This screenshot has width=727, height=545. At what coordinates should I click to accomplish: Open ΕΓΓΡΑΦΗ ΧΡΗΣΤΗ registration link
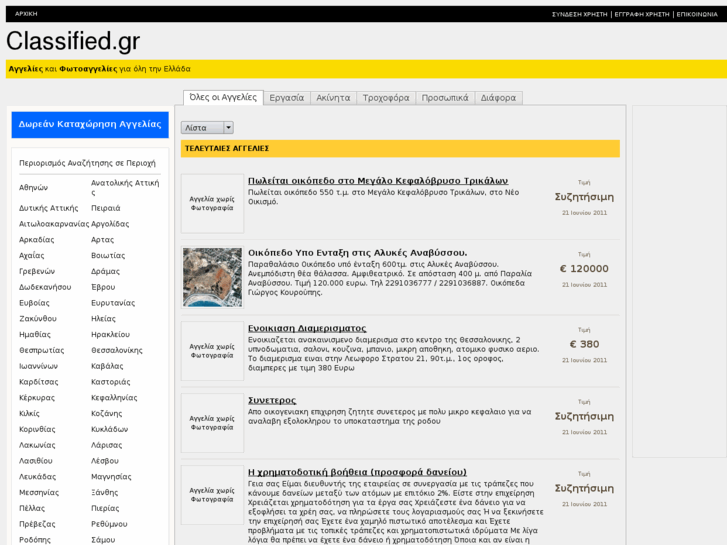(x=642, y=14)
